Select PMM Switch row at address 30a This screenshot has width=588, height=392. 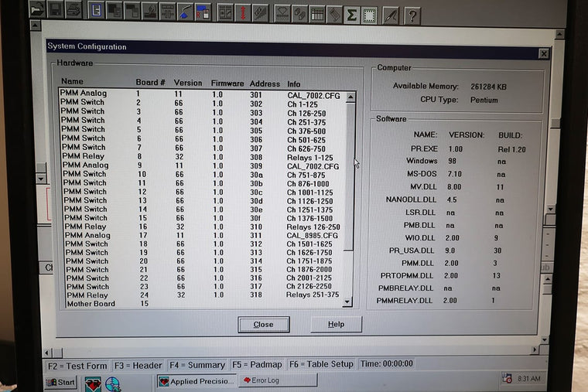203,175
